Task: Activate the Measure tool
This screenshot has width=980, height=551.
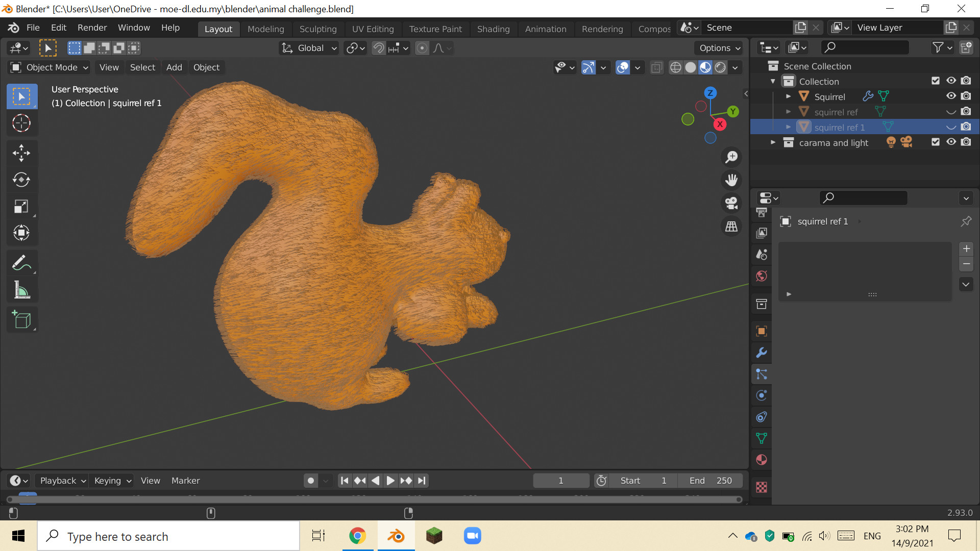Action: click(21, 289)
